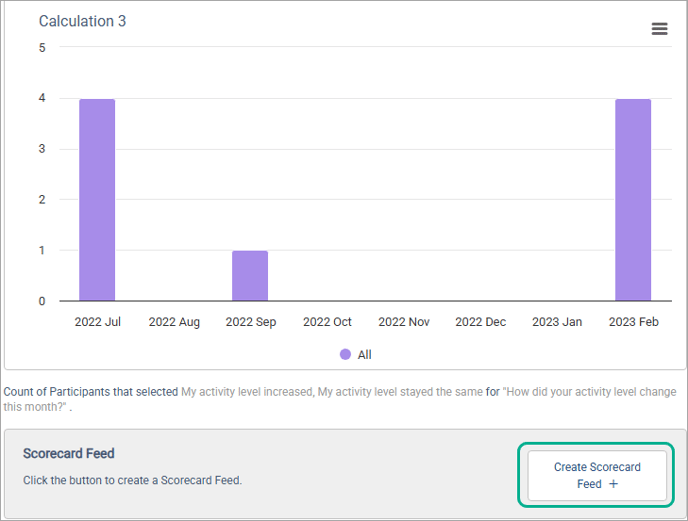The height and width of the screenshot is (521, 688).
Task: Select the 2022 Dec axis label
Action: coord(480,322)
